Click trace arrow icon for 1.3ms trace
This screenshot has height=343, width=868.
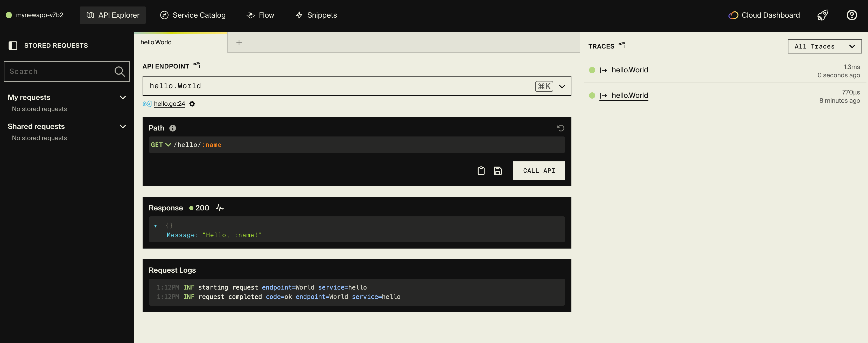(x=603, y=70)
